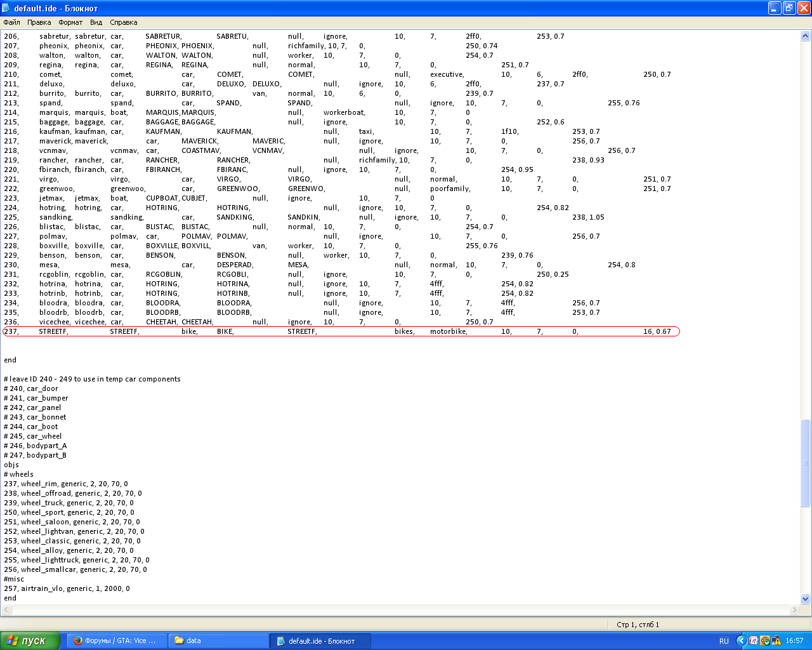The height and width of the screenshot is (650, 812).
Task: Expand hidden system tray icons with the arrow
Action: 741,641
